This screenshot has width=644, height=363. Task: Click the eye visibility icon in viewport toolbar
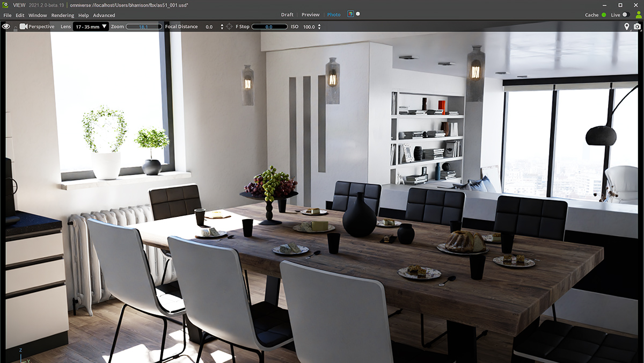coord(6,26)
